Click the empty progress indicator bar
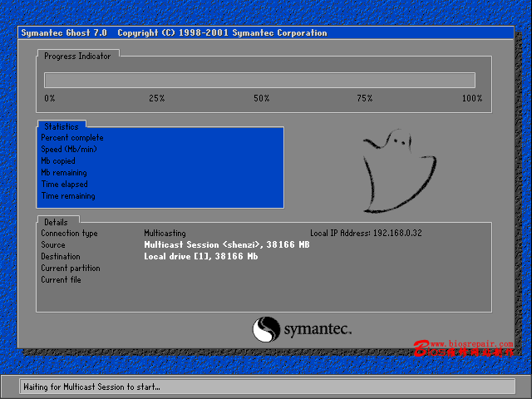Image resolution: width=532 pixels, height=399 pixels. point(259,80)
